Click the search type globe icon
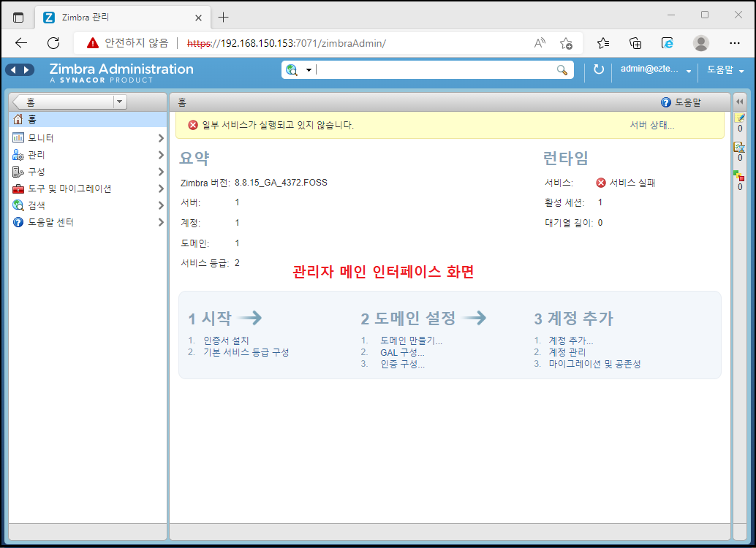The height and width of the screenshot is (548, 756). [x=292, y=70]
